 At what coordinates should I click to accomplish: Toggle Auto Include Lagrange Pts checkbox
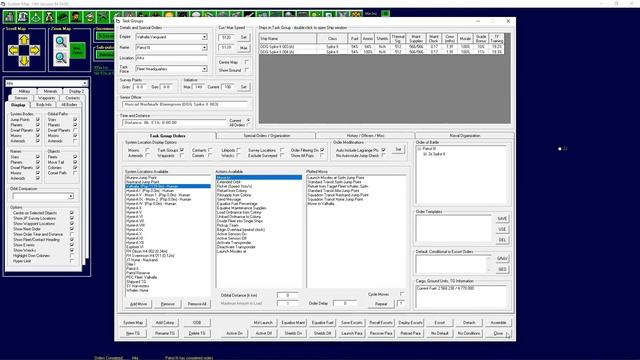383,150
